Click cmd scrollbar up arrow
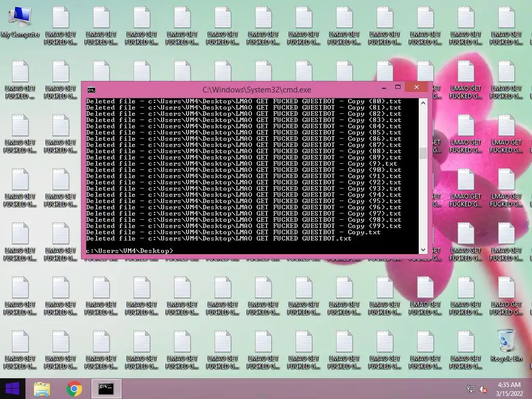Viewport: 532px width, 399px height. pos(423,103)
